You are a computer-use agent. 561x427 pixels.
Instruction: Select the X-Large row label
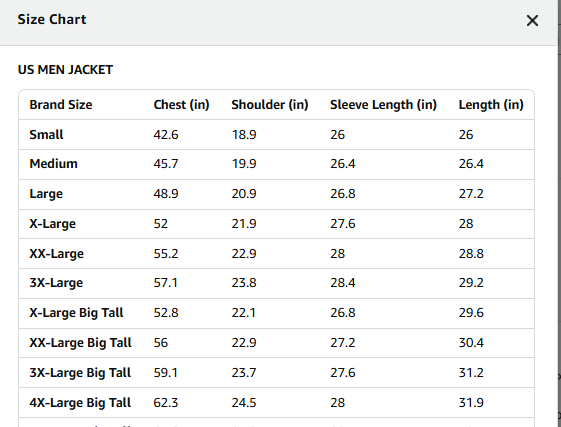[x=52, y=224]
